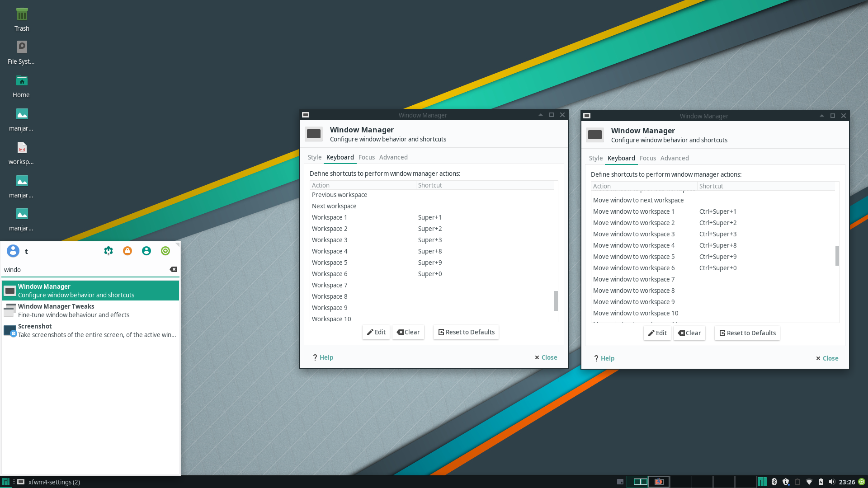The image size is (868, 488).
Task: Open All Settings from Whisker menu header
Action: tap(108, 251)
